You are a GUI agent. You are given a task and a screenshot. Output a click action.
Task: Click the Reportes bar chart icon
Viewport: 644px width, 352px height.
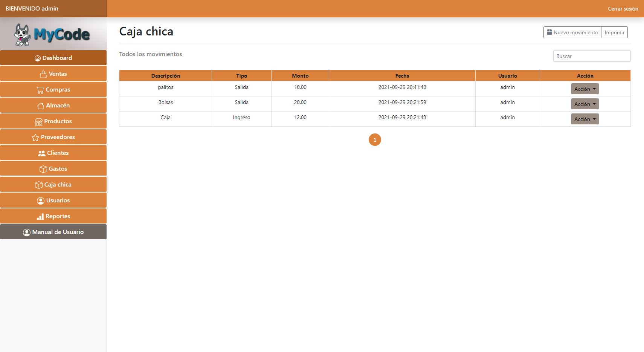click(40, 217)
